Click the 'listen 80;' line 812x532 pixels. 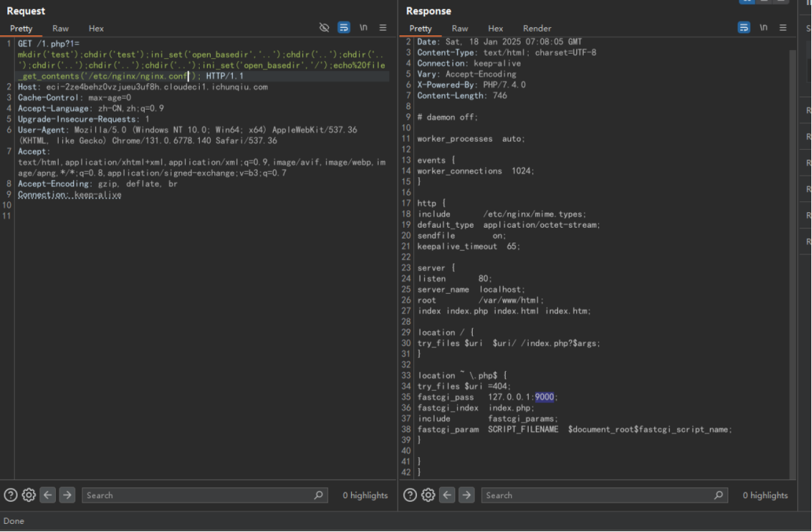[455, 278]
